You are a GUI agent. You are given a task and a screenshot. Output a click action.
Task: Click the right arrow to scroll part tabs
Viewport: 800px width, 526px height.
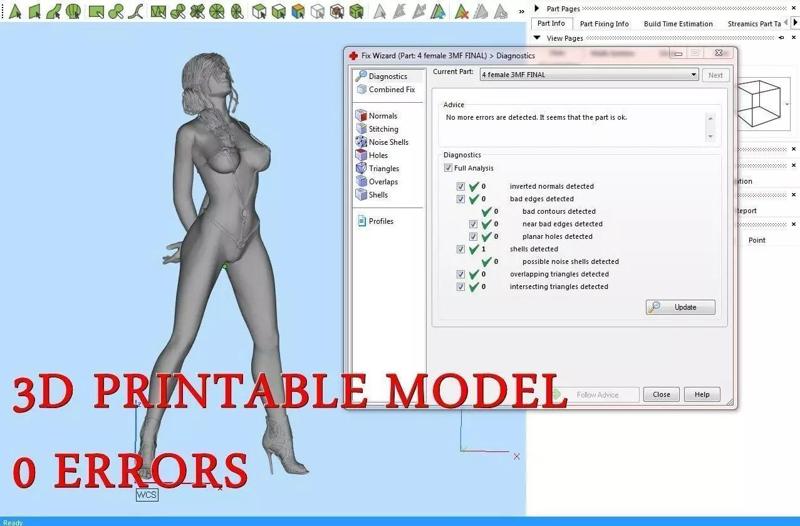(795, 22)
